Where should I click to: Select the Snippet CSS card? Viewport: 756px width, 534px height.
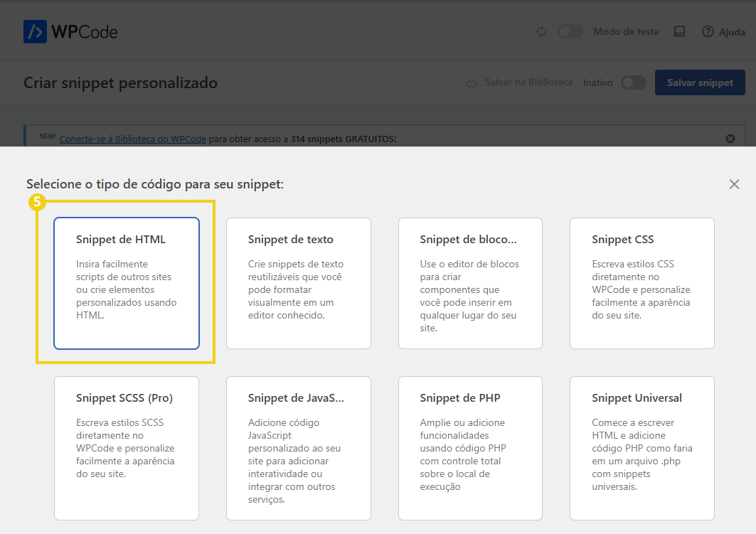(641, 284)
